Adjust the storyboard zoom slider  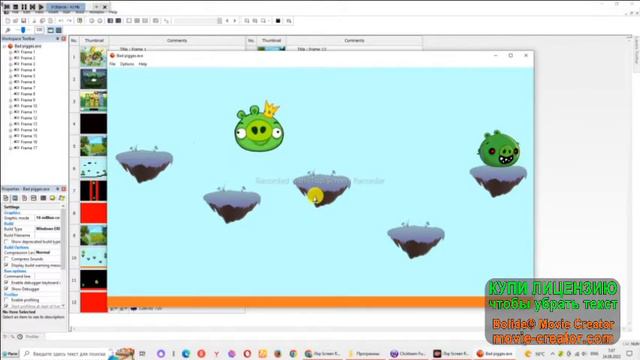tap(23, 30)
